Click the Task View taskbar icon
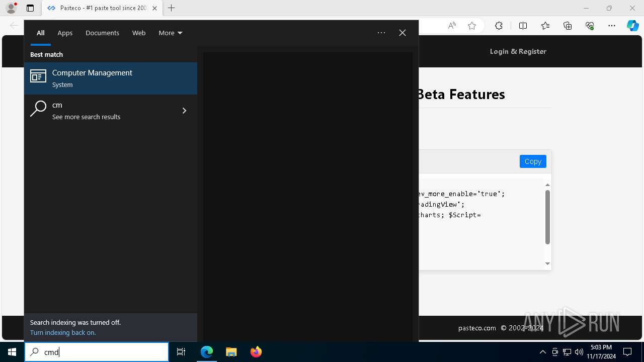The image size is (644, 362). pyautogui.click(x=181, y=352)
